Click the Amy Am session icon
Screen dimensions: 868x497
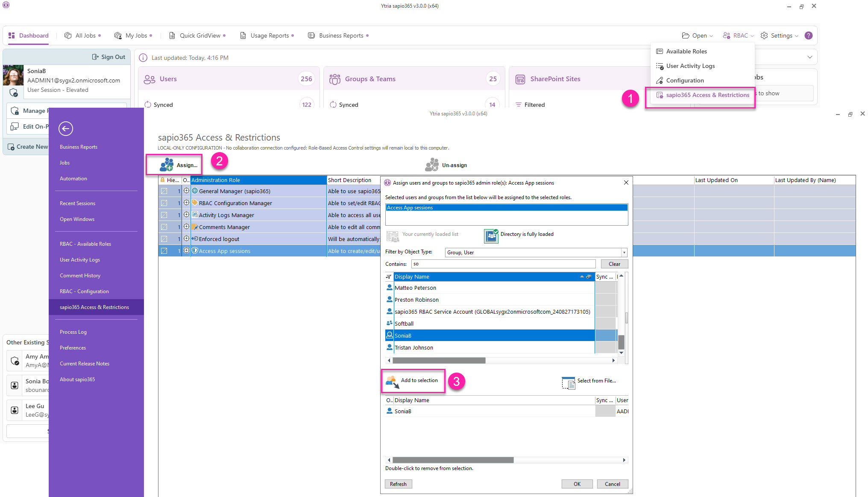[x=15, y=361]
